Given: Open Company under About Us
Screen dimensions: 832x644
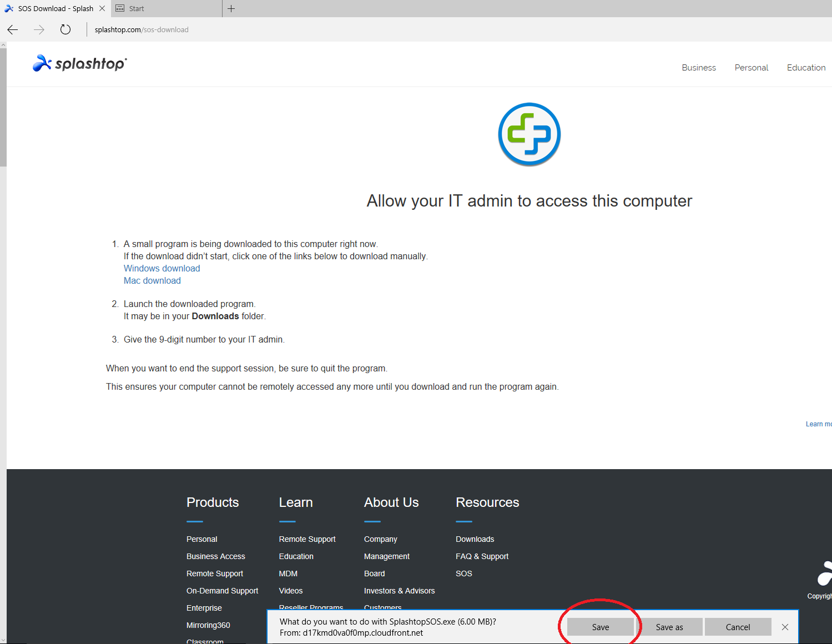Looking at the screenshot, I should [x=381, y=539].
